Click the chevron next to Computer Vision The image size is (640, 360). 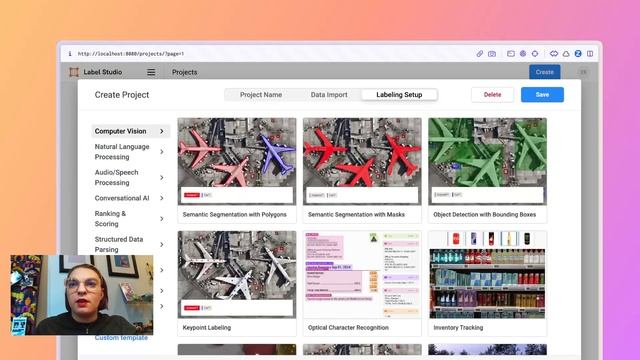click(162, 131)
